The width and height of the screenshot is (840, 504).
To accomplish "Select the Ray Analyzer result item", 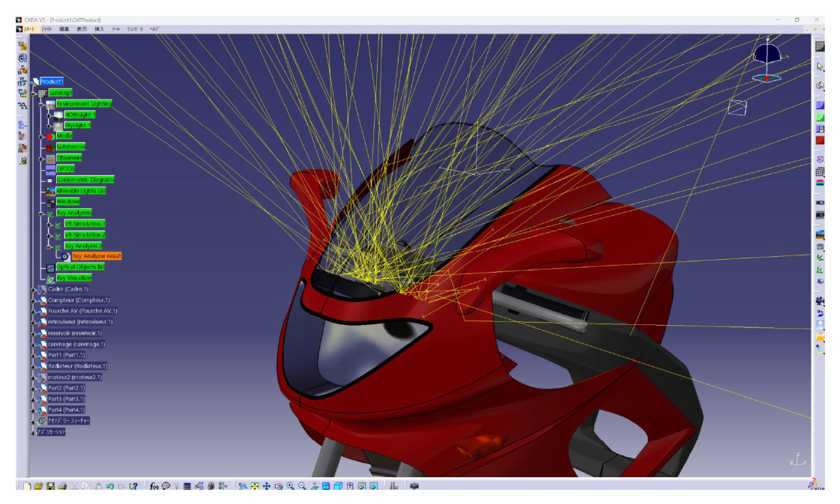I will (x=97, y=256).
